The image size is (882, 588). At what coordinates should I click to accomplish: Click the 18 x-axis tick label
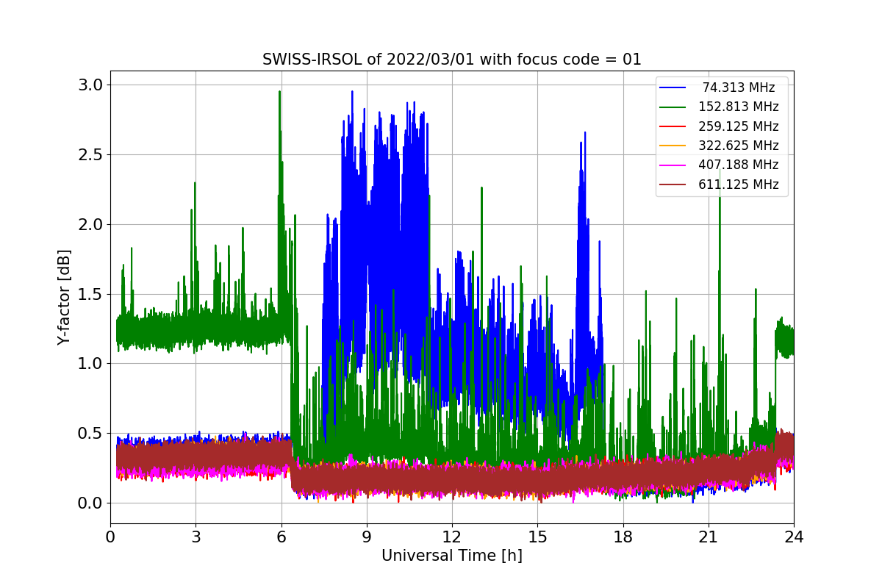(623, 537)
